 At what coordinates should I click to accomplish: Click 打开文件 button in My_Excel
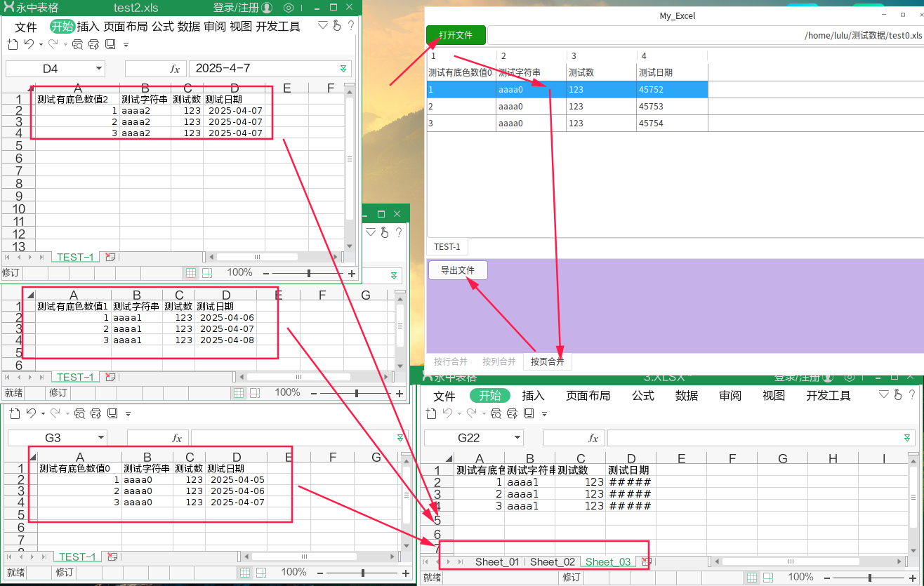456,35
